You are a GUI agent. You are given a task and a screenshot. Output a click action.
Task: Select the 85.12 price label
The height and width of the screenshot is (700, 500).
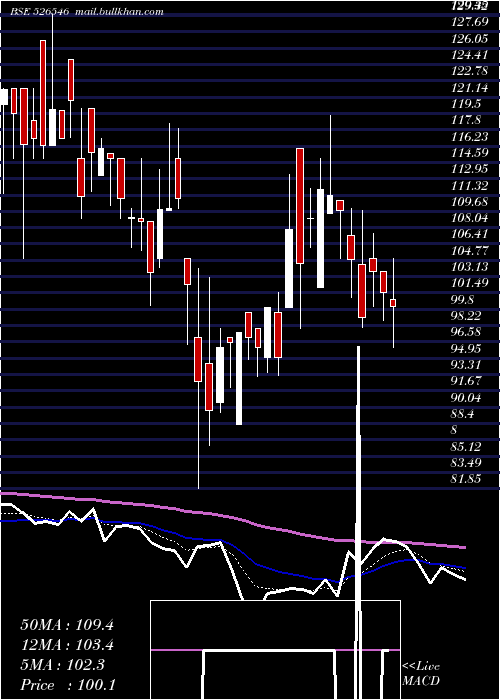click(467, 446)
